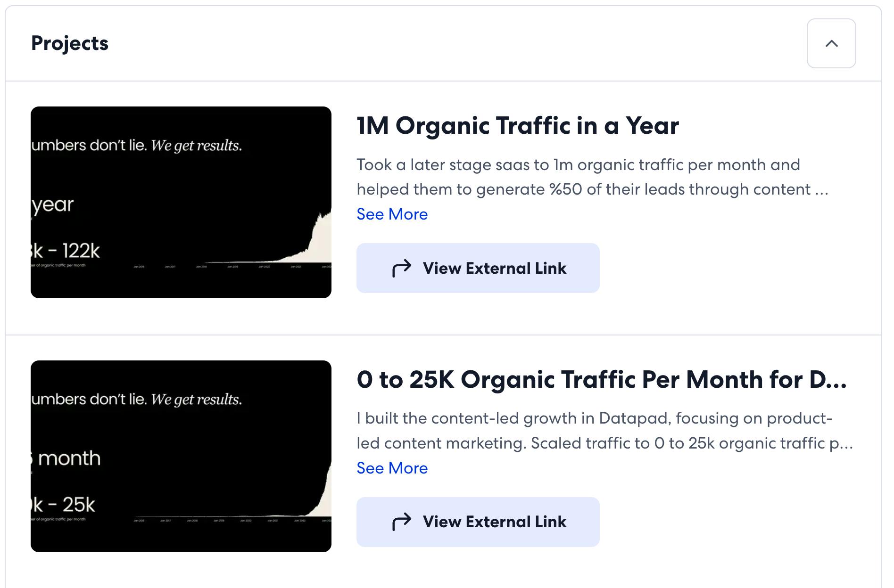The height and width of the screenshot is (588, 894).
Task: Expand See More under the Datapad project
Action: pyautogui.click(x=392, y=468)
